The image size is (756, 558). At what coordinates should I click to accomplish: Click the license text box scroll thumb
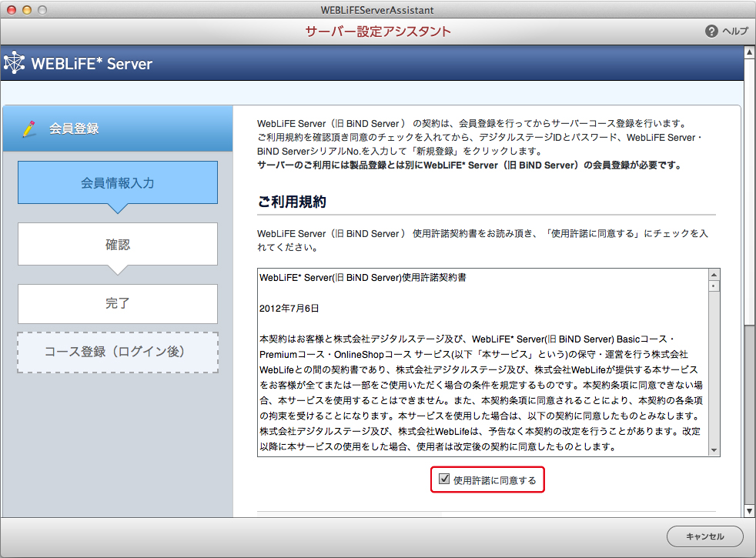point(714,286)
